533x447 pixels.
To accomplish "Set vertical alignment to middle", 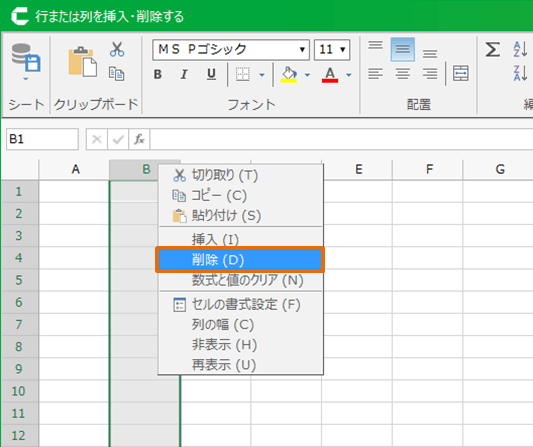I will click(403, 49).
